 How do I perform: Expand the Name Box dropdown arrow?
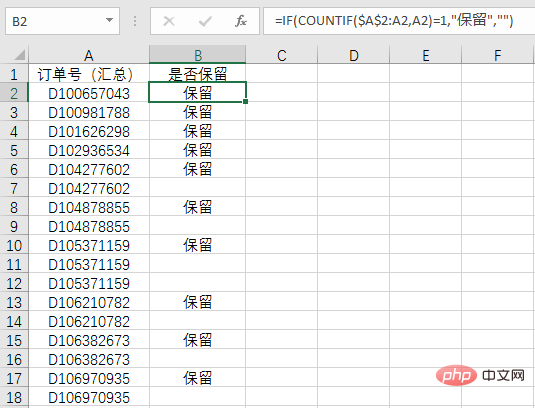coord(110,20)
